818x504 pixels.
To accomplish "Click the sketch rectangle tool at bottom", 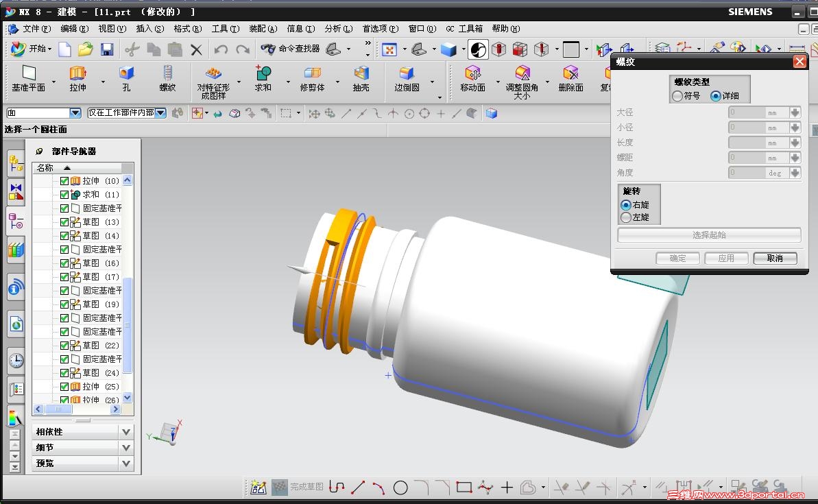I will 464,488.
